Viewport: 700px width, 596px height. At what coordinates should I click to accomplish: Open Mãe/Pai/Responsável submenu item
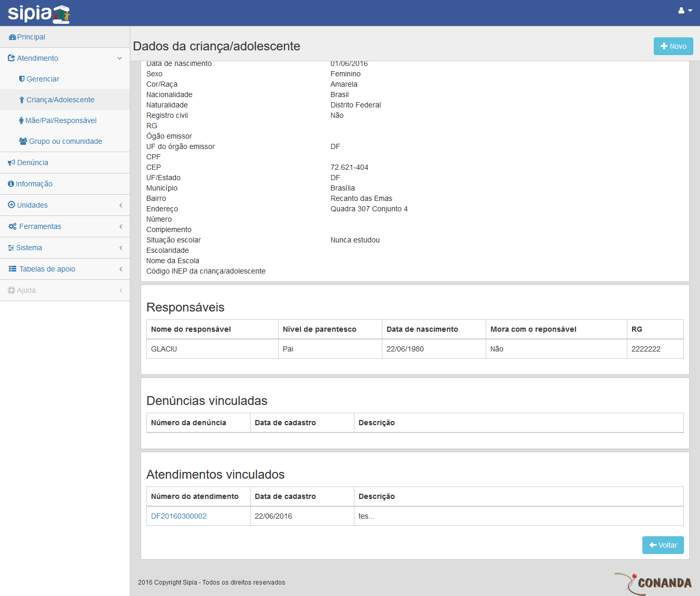point(61,120)
